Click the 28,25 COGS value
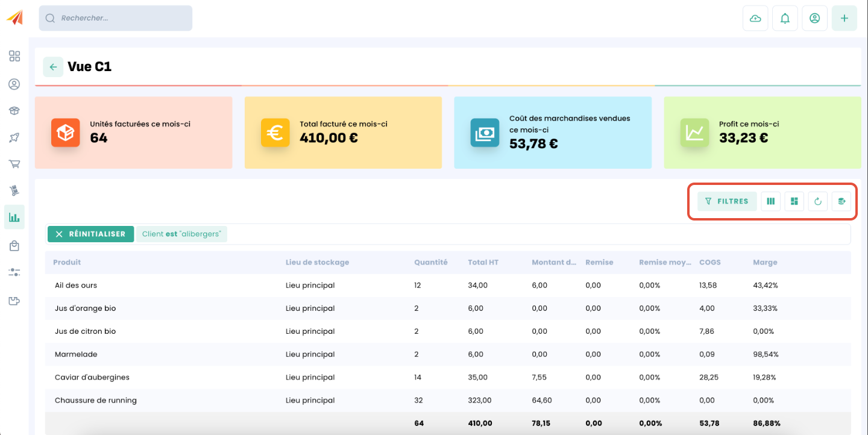The height and width of the screenshot is (435, 868). point(709,377)
